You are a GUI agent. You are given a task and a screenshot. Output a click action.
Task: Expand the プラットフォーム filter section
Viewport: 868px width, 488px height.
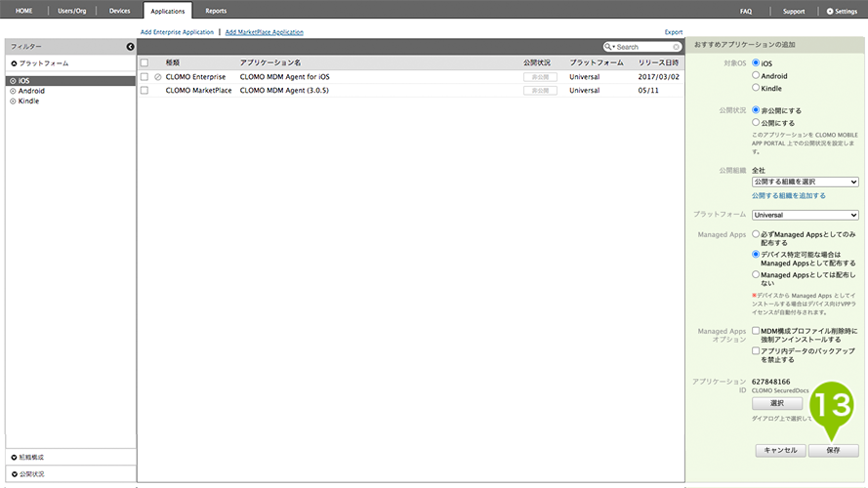click(x=40, y=63)
